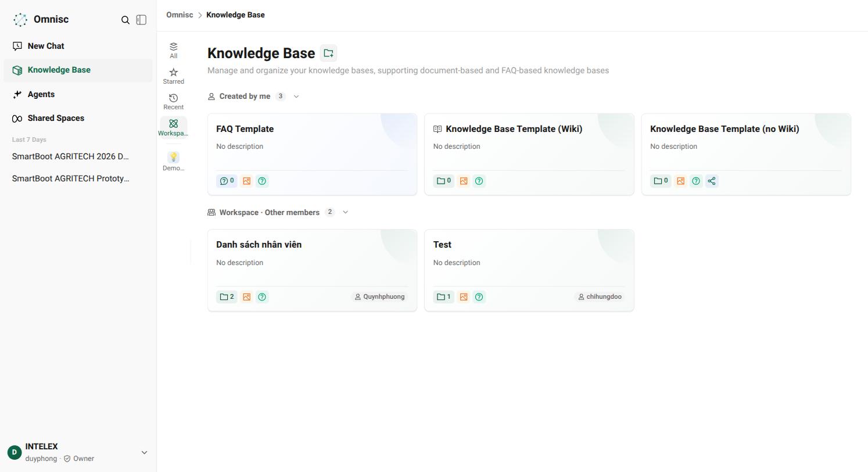This screenshot has height=472, width=868.
Task: Show Recent knowledge bases
Action: pos(173,102)
